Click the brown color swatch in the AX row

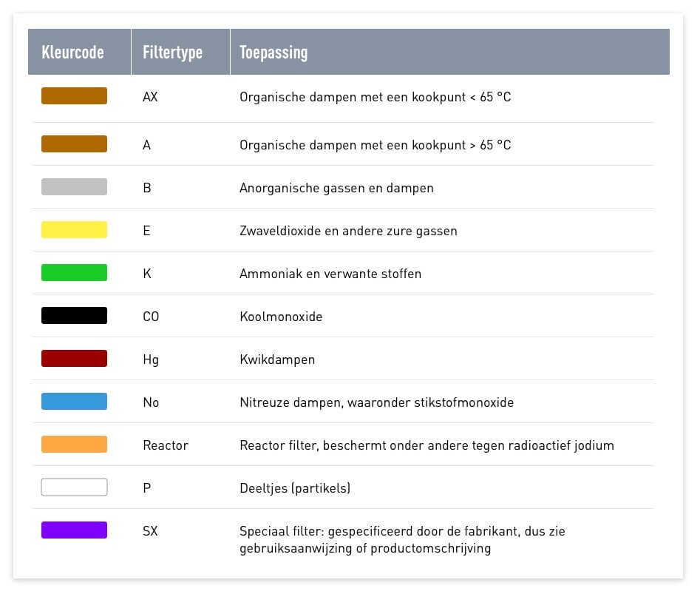pos(74,96)
